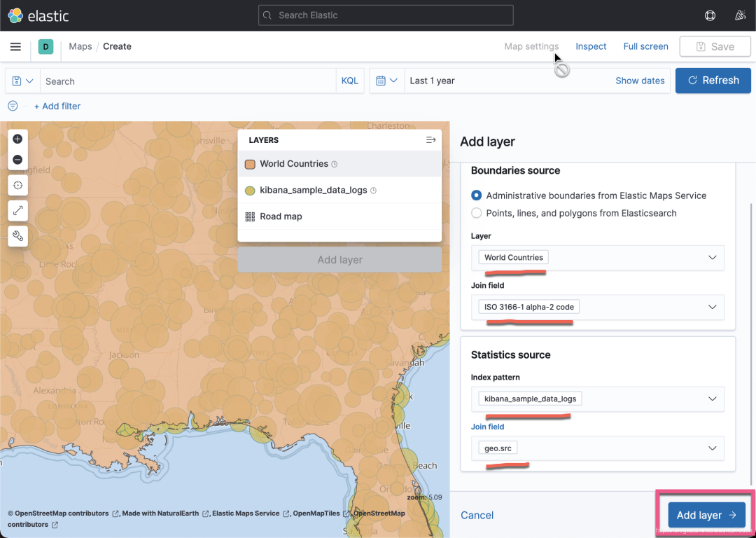
Task: Click the Road map grid icon
Action: (250, 216)
